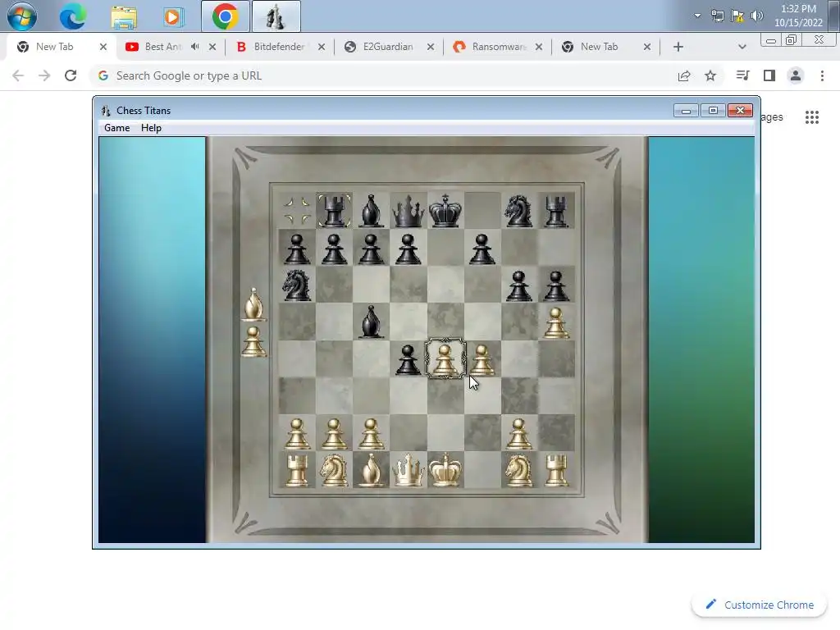Viewport: 840px width, 630px height.
Task: Select the white pawn on a2
Action: click(297, 432)
